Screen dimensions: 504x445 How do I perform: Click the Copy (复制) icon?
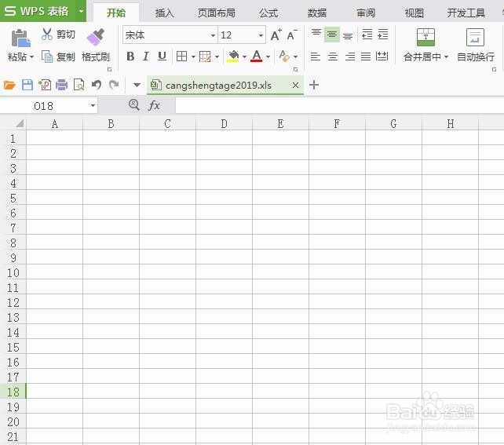(47, 57)
